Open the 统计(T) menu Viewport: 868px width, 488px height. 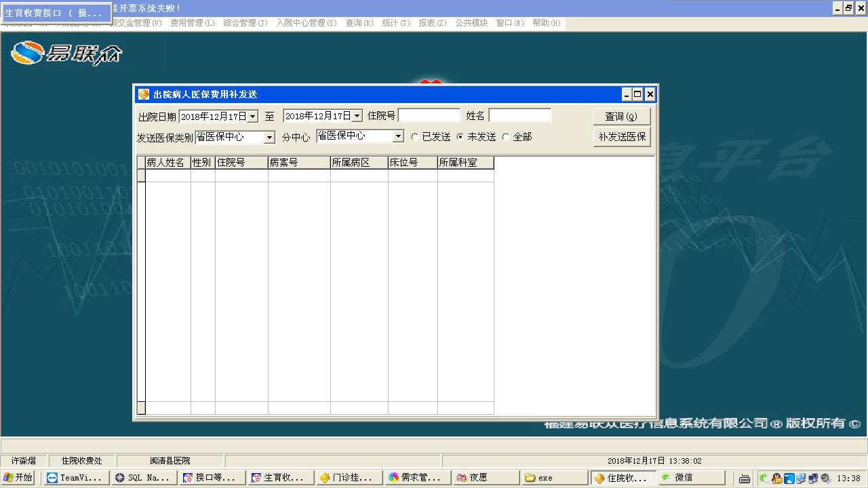(396, 23)
